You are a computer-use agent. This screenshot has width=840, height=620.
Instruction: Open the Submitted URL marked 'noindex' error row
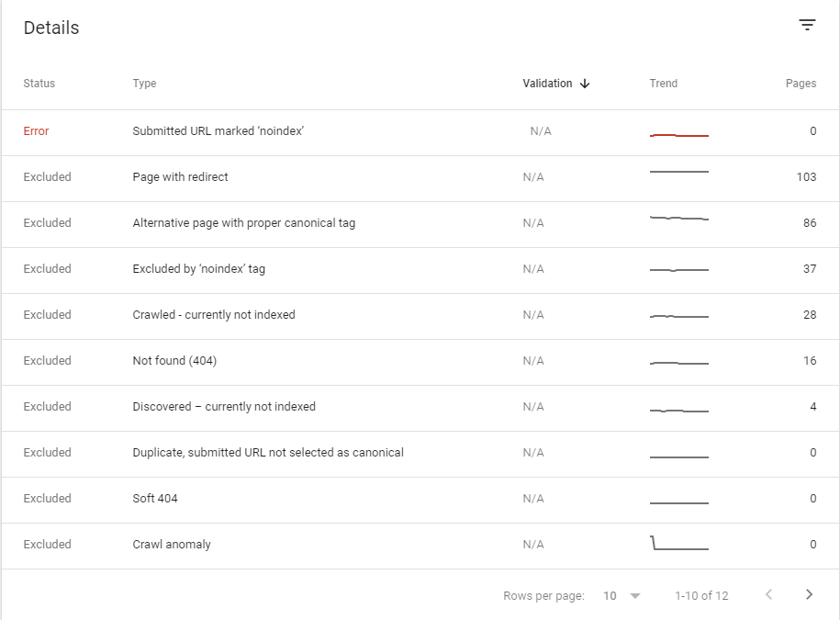[x=420, y=133]
